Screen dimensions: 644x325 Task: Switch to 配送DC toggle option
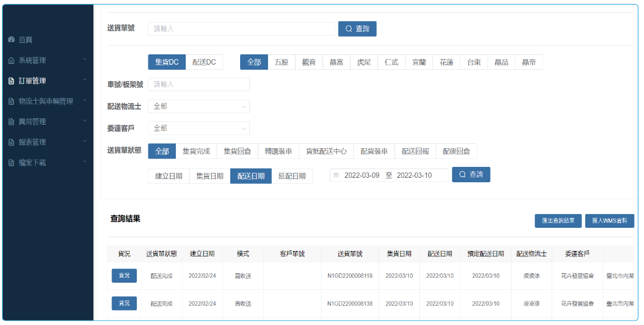pos(204,62)
